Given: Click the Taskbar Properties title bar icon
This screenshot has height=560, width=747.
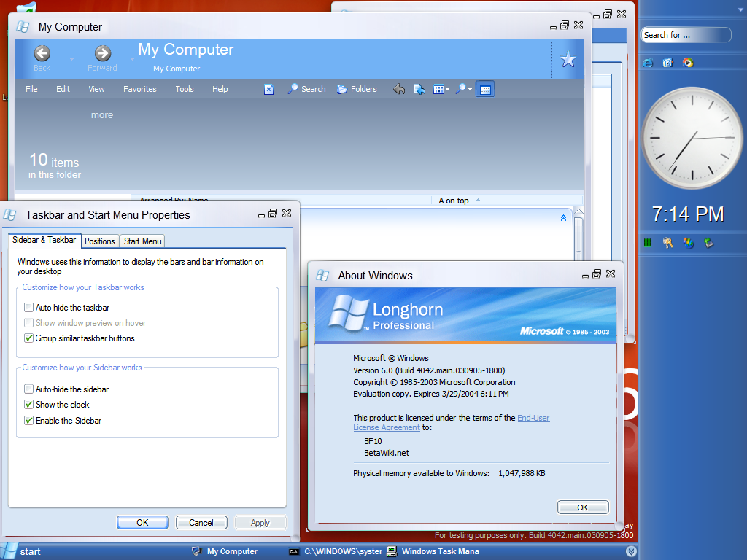Looking at the screenshot, I should (x=9, y=215).
